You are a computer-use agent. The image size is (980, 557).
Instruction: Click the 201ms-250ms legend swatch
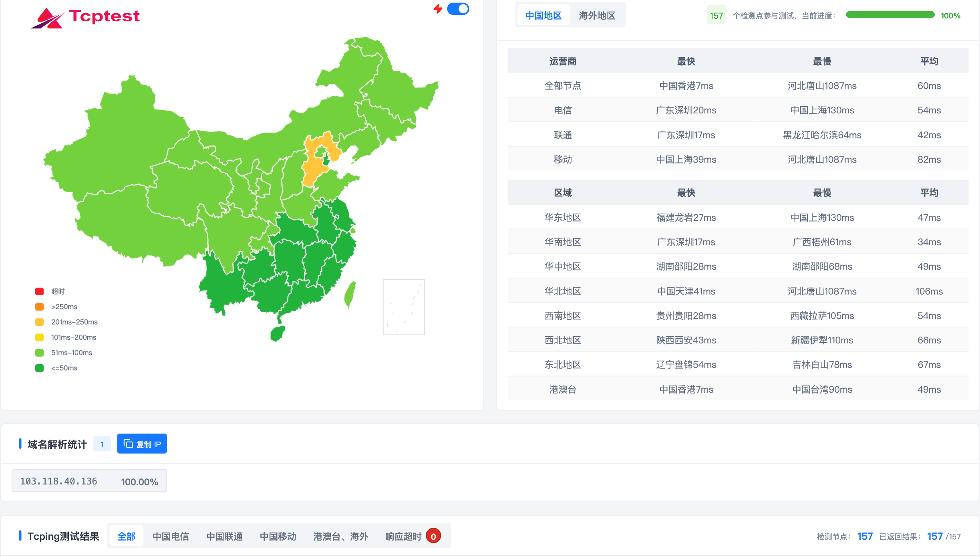tap(39, 322)
